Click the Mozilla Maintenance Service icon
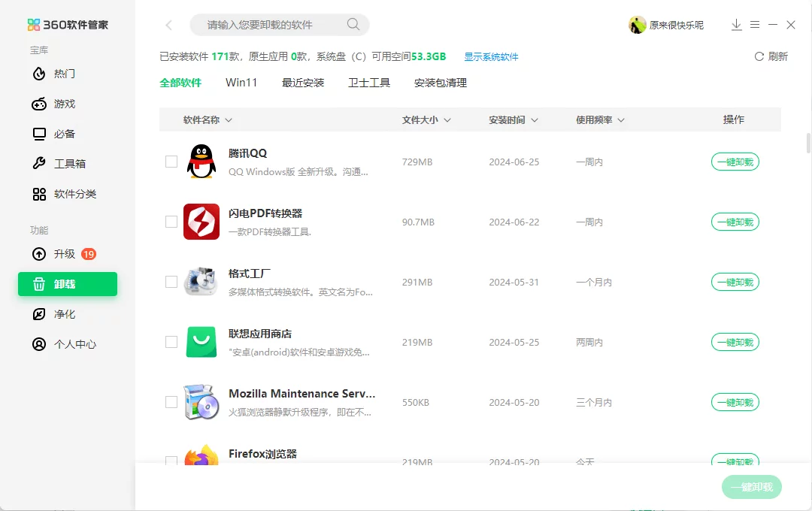The image size is (812, 511). (201, 402)
